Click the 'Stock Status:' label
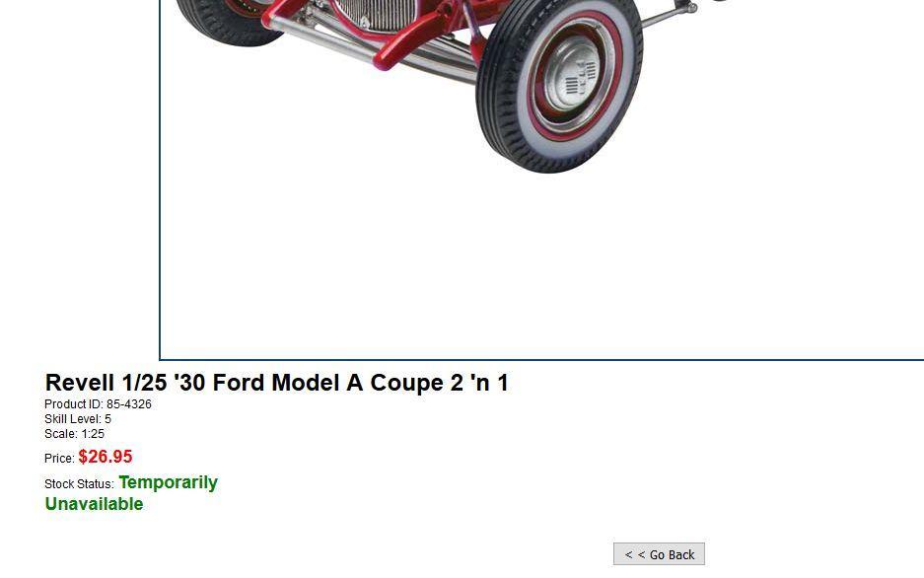This screenshot has height=578, width=924. pyautogui.click(x=79, y=484)
